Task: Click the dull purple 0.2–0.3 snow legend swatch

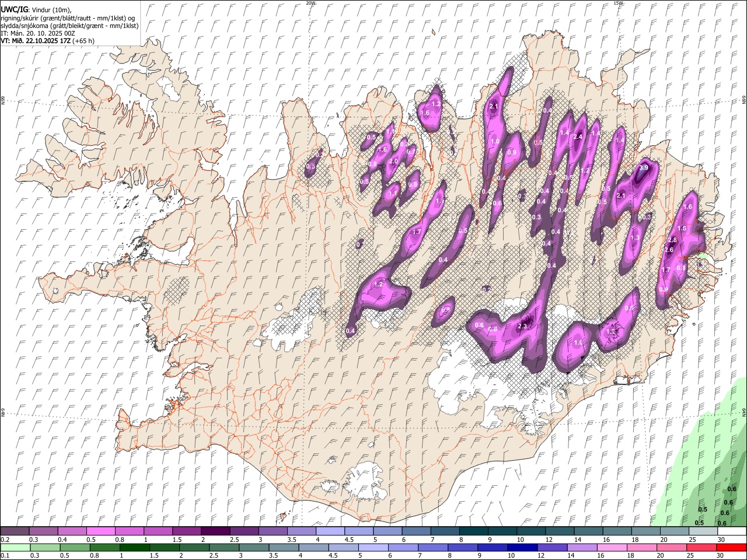Action: pyautogui.click(x=15, y=531)
